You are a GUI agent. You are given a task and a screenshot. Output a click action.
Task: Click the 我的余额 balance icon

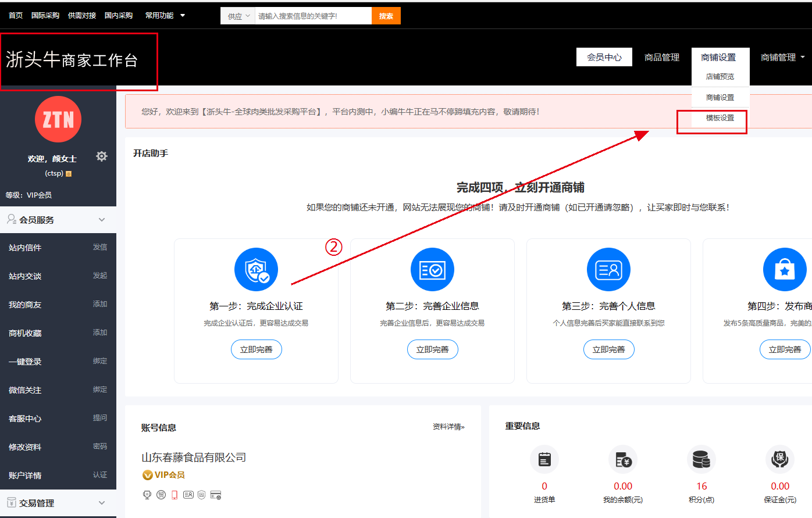(x=623, y=460)
